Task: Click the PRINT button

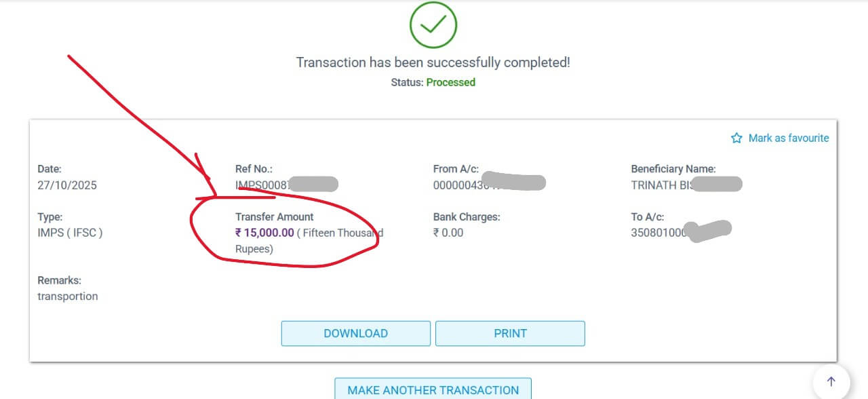Action: click(510, 333)
